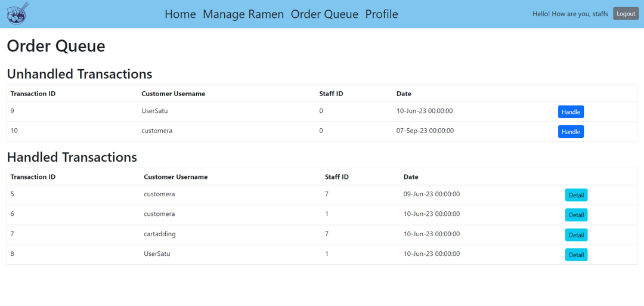Click the 07-Sep-23 date cell
The image size is (644, 306).
[425, 131]
